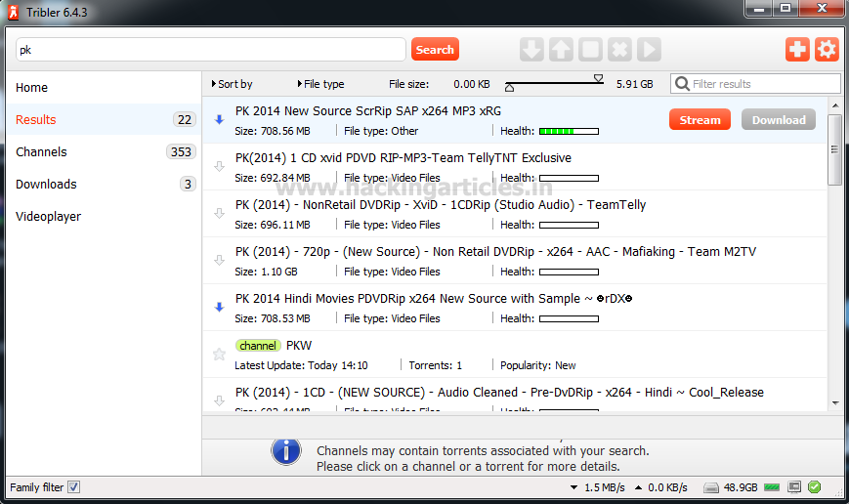Select PK (2014) 720p New Source torrent title

click(x=495, y=252)
